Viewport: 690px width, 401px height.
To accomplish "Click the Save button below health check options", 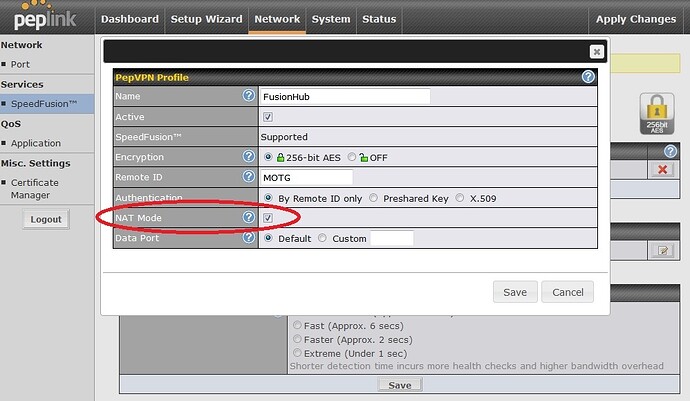I will (x=400, y=385).
